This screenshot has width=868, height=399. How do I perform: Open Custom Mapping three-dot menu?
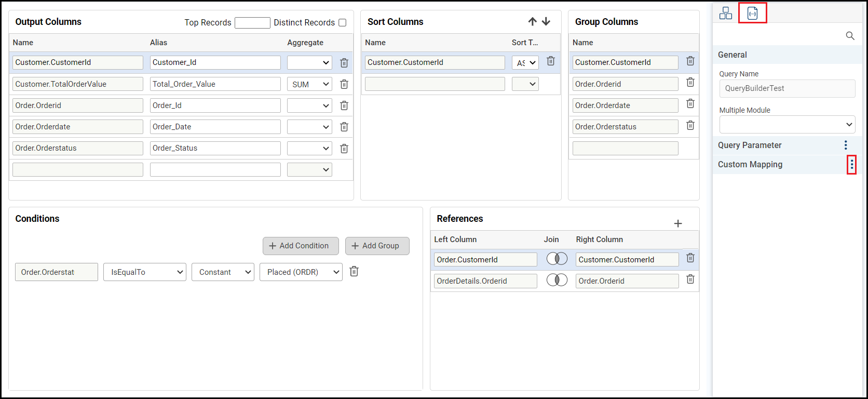coord(851,165)
